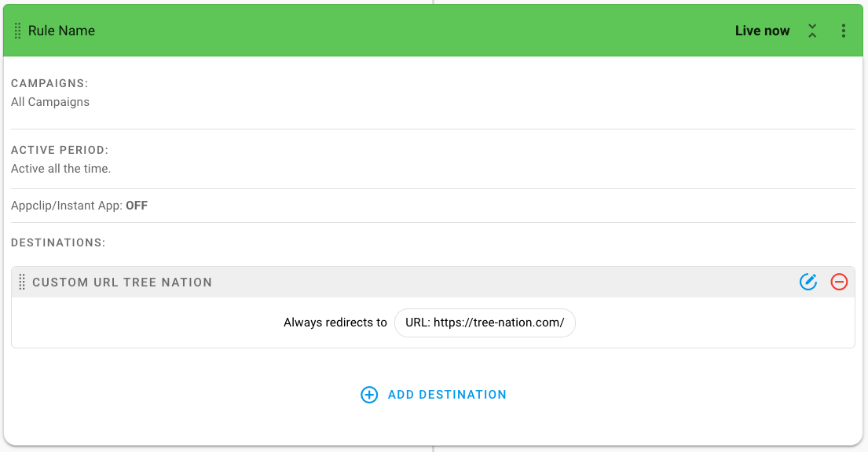868x452 pixels.
Task: Open the rule's three-dot options menu
Action: pyautogui.click(x=843, y=31)
